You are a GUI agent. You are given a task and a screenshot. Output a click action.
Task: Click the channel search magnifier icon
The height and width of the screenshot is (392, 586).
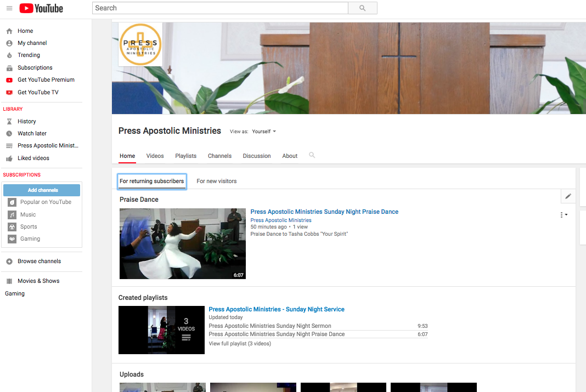312,155
